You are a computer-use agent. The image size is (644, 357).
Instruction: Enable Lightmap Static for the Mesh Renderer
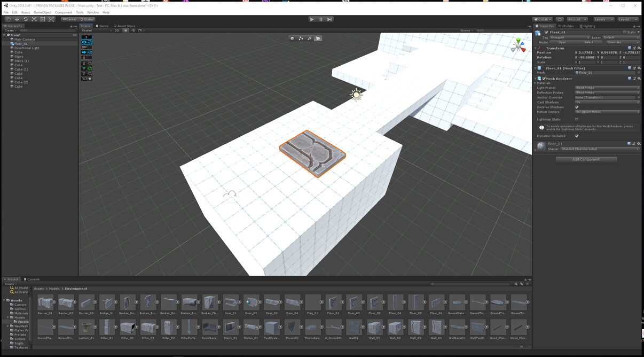coord(576,119)
